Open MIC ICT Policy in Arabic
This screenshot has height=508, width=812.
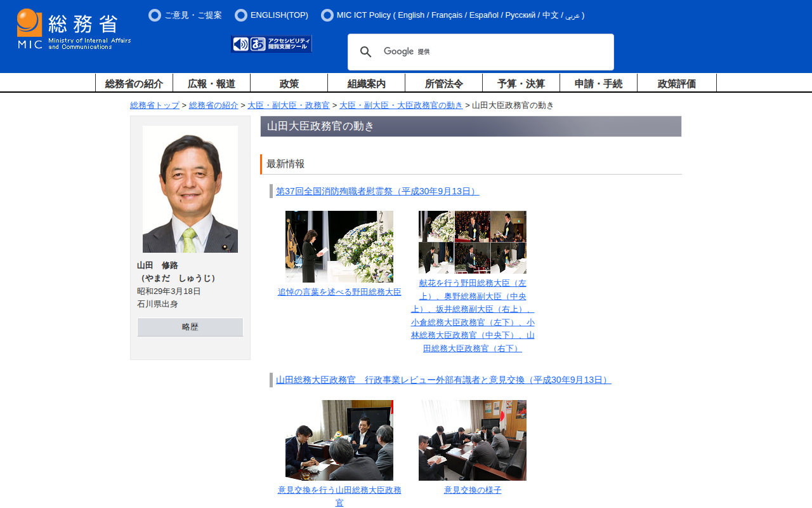point(572,15)
